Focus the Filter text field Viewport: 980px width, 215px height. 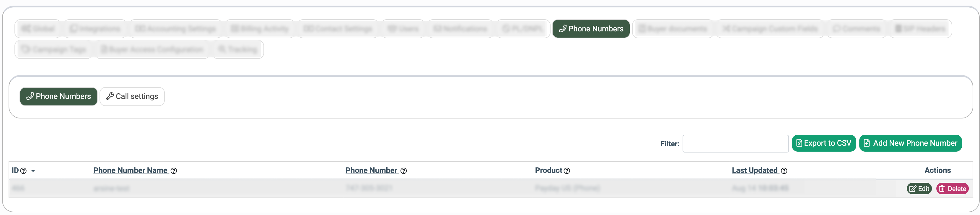pos(735,144)
